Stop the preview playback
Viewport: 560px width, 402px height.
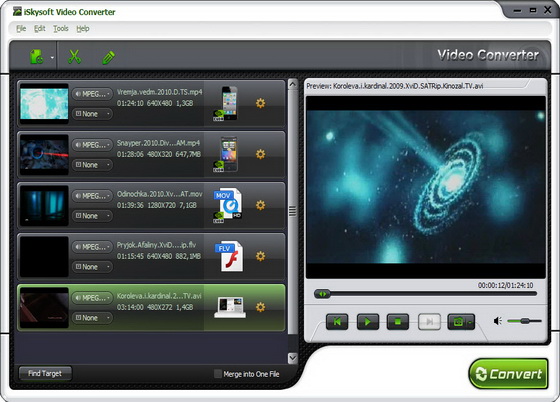398,322
